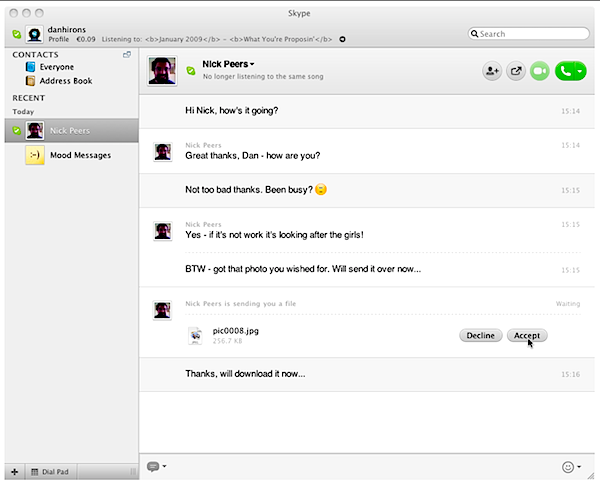
Task: Click the Mood Messages smiley note icon
Action: tap(35, 155)
